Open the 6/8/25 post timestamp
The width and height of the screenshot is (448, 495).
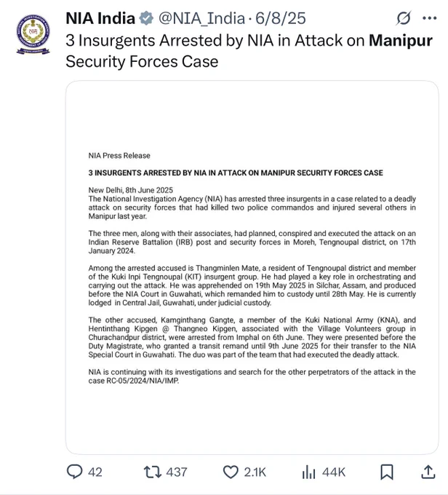[281, 18]
